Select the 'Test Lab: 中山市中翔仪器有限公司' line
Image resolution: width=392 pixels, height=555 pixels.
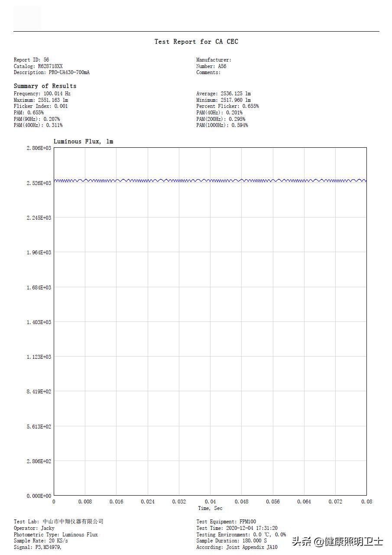(58, 522)
